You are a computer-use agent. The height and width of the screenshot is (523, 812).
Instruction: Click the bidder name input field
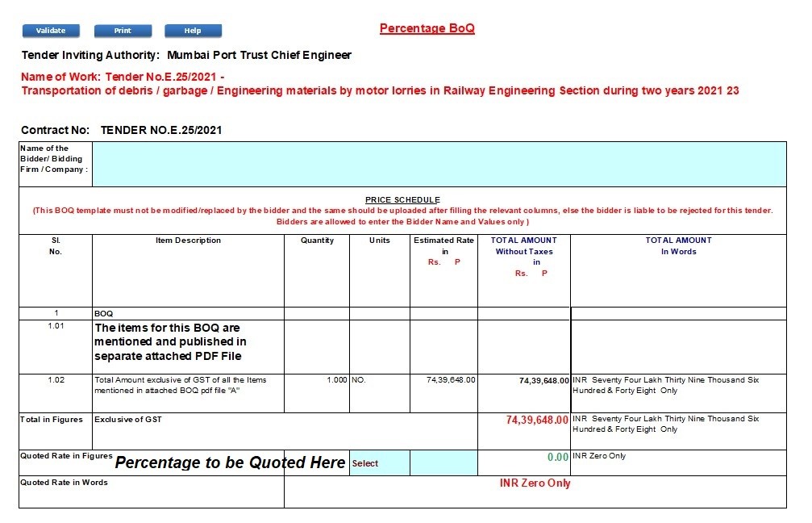[439, 164]
